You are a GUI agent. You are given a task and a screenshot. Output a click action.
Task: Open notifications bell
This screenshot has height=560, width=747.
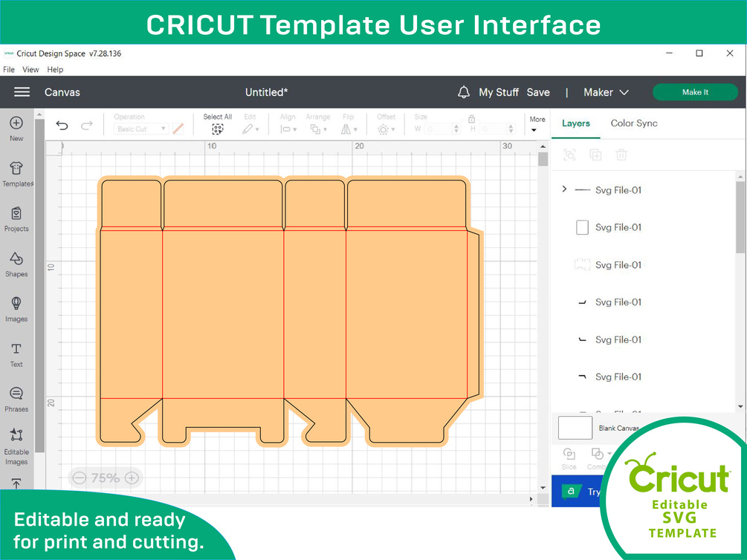tap(464, 92)
